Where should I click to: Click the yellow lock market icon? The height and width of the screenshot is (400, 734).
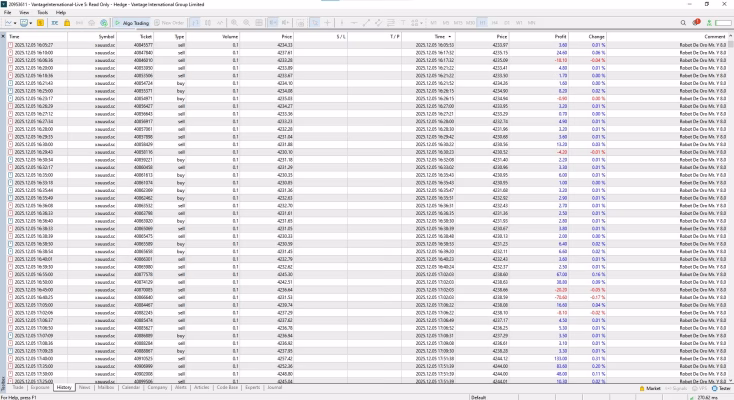67,22
